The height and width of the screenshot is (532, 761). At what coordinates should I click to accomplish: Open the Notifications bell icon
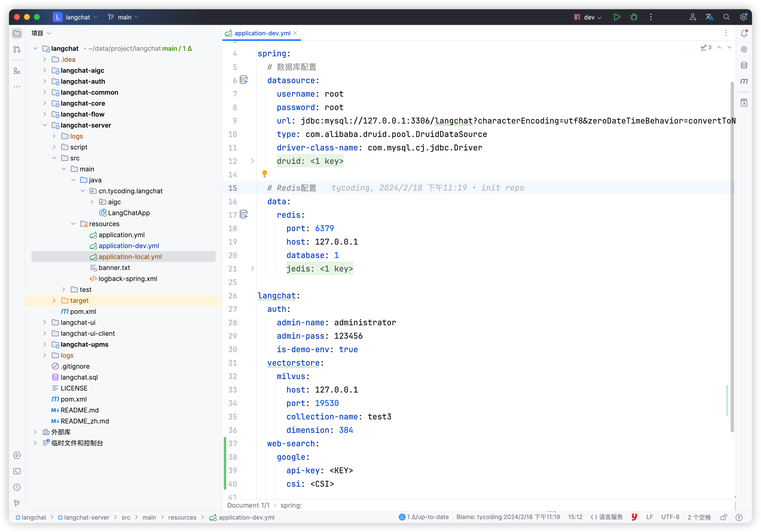[x=744, y=33]
